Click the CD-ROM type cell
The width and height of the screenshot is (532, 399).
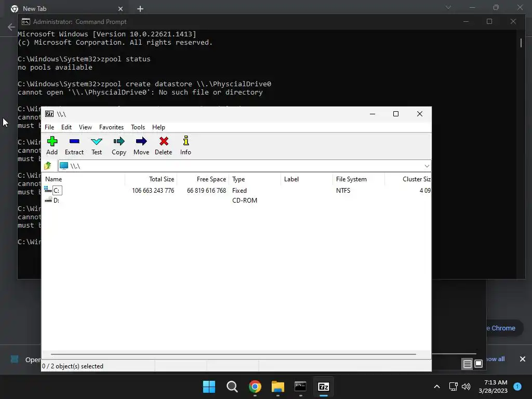tap(245, 201)
